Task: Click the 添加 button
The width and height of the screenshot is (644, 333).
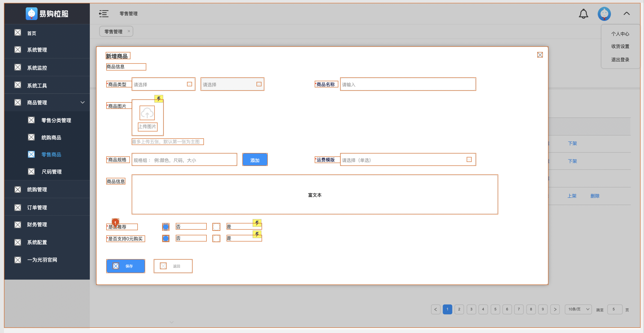Action: (255, 159)
